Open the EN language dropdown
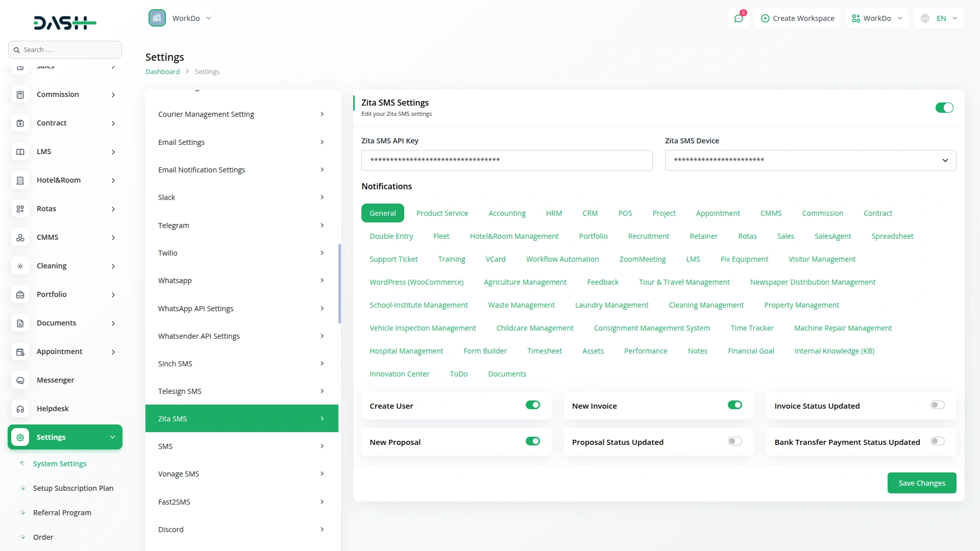The height and width of the screenshot is (551, 980). tap(939, 18)
